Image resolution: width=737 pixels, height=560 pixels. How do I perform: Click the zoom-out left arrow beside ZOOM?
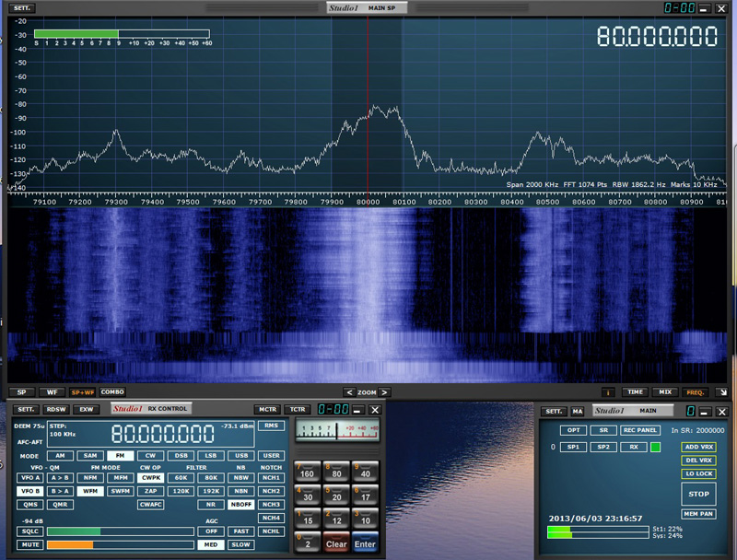[x=349, y=392]
